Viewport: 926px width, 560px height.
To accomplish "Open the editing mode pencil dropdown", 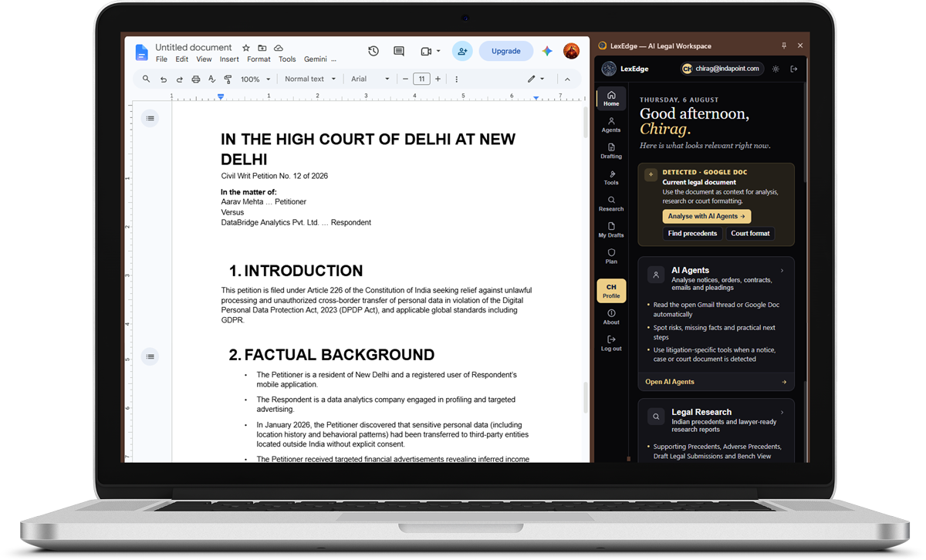I will coord(536,79).
